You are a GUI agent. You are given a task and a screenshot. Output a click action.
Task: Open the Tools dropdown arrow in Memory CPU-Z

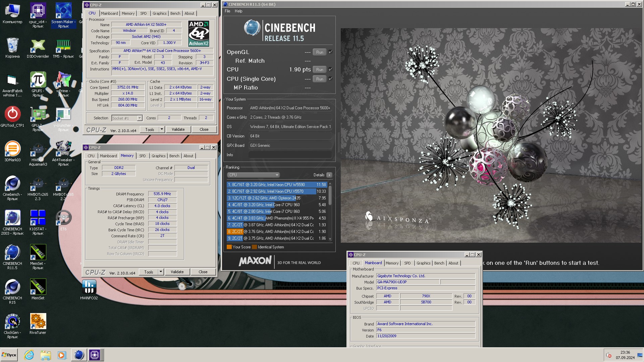(x=161, y=272)
